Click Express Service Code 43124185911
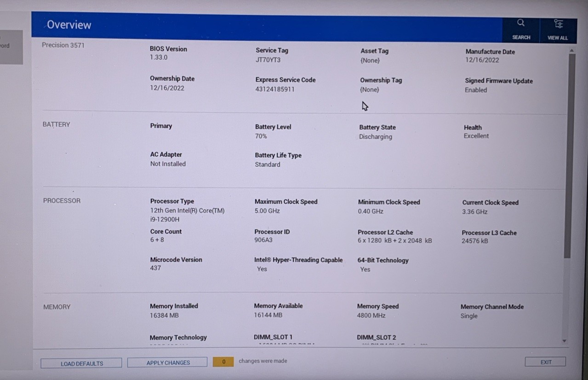Image resolution: width=588 pixels, height=380 pixels. (275, 89)
